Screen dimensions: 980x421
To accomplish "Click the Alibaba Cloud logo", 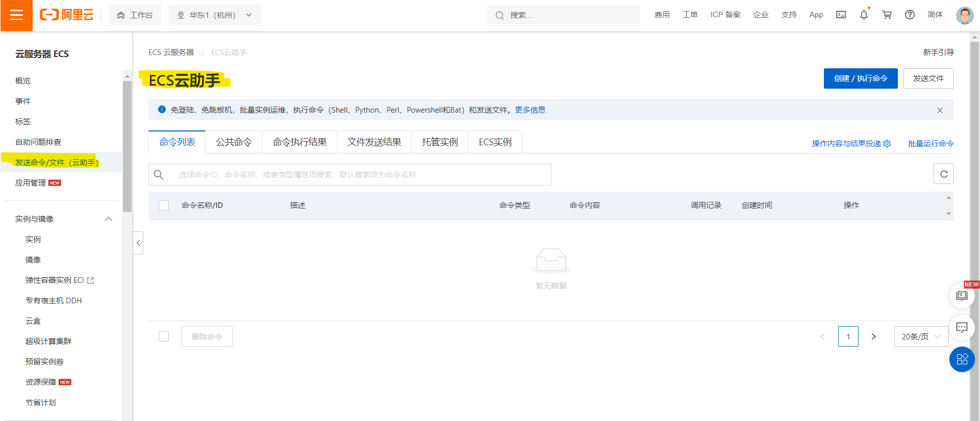I will (66, 15).
